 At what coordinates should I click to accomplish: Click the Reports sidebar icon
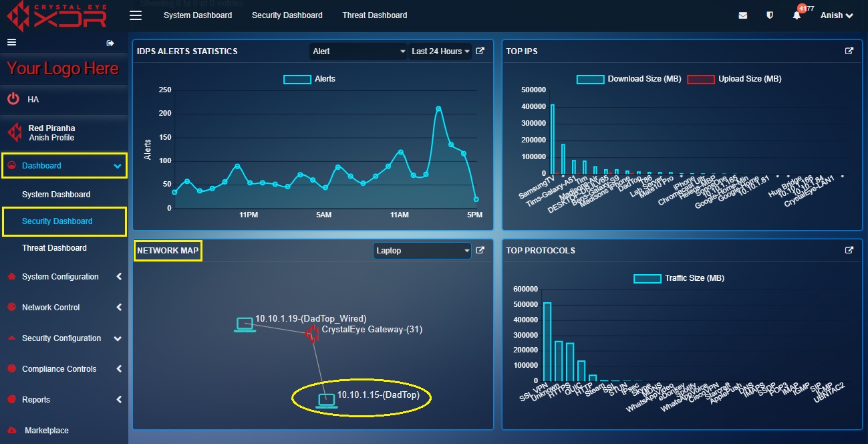[11, 400]
